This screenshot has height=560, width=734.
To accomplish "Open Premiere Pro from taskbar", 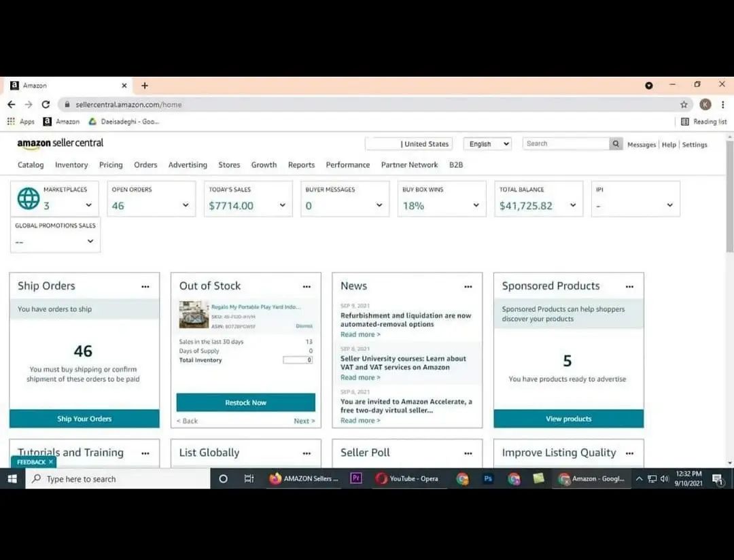I will (355, 478).
